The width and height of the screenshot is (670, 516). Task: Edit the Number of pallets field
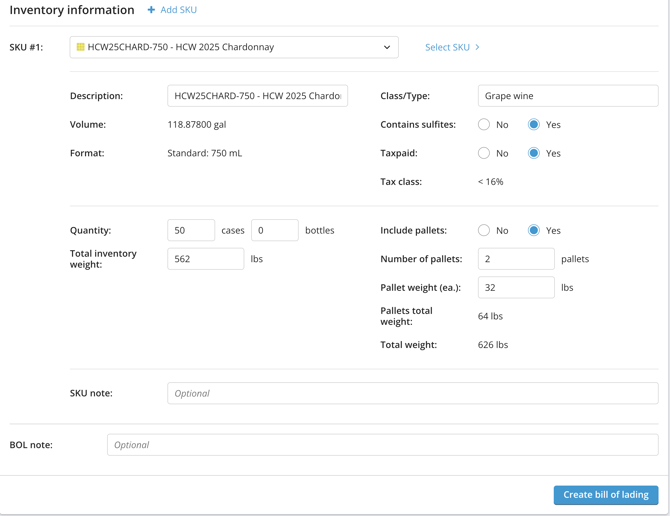click(515, 259)
